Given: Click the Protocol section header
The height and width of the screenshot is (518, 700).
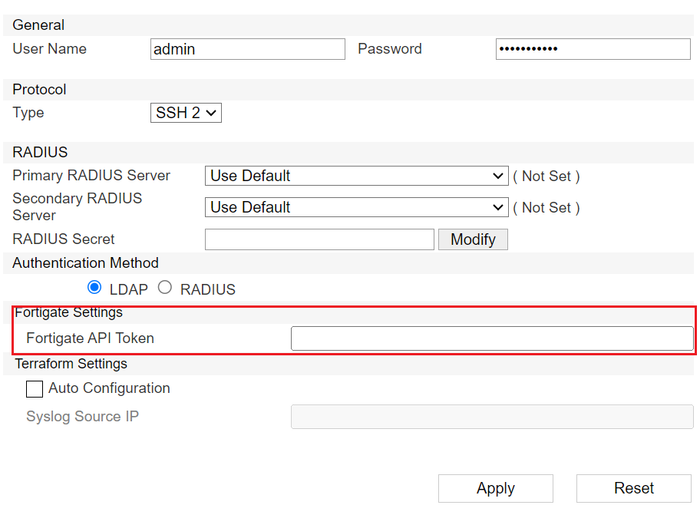Looking at the screenshot, I should coord(39,89).
